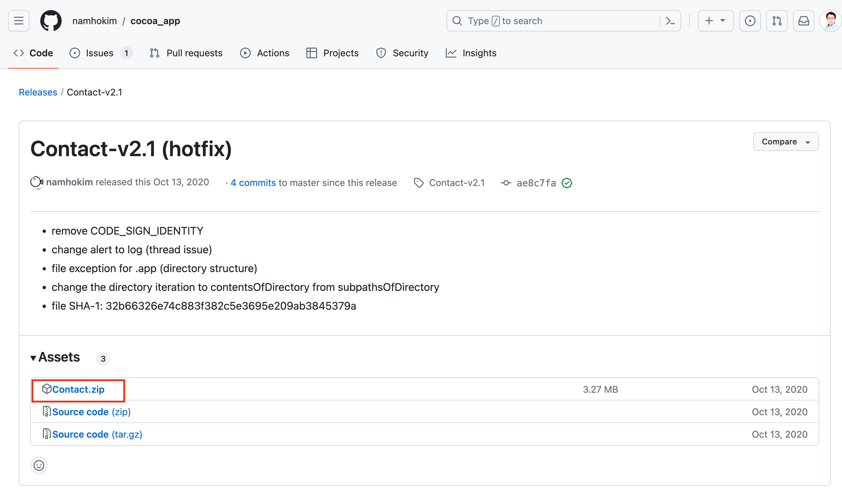Open the 4 commits link
The width and height of the screenshot is (842, 504).
coord(253,183)
